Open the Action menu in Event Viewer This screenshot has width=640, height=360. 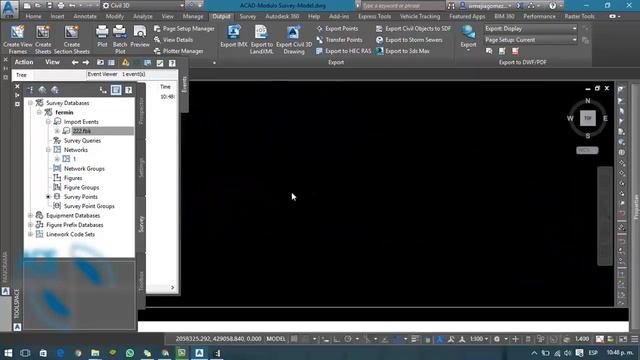click(24, 62)
